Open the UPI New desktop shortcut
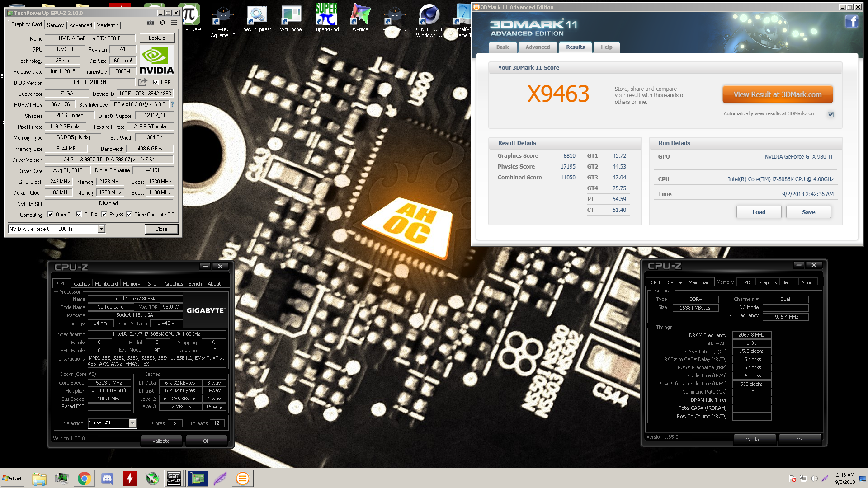 [x=191, y=19]
